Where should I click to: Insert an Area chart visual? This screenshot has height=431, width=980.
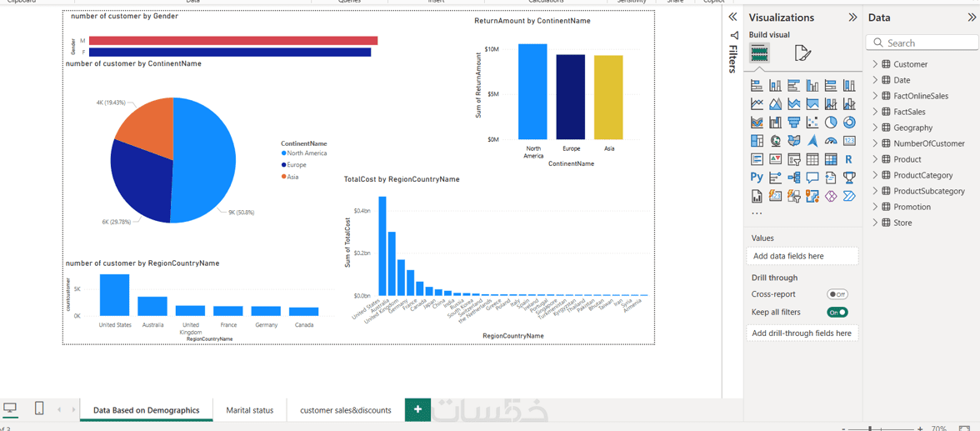click(775, 104)
